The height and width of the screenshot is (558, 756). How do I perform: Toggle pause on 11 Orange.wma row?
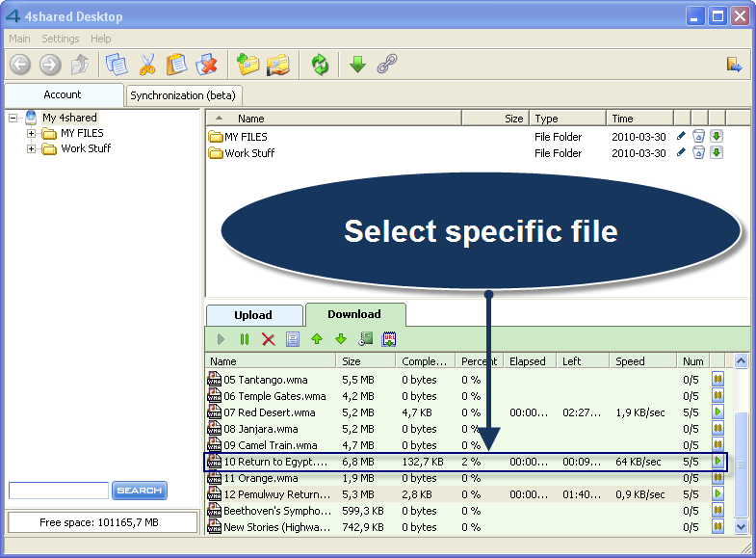717,477
